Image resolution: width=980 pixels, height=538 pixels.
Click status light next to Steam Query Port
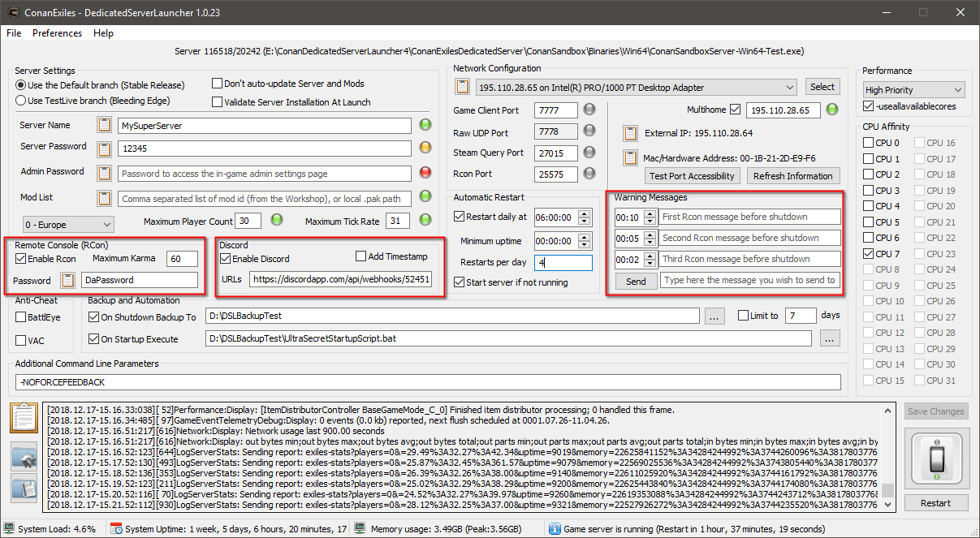(x=589, y=153)
